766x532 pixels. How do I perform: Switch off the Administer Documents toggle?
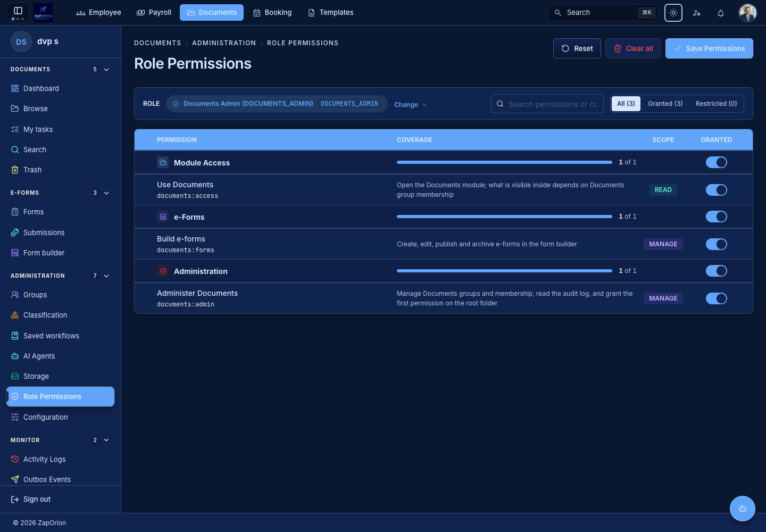click(717, 298)
